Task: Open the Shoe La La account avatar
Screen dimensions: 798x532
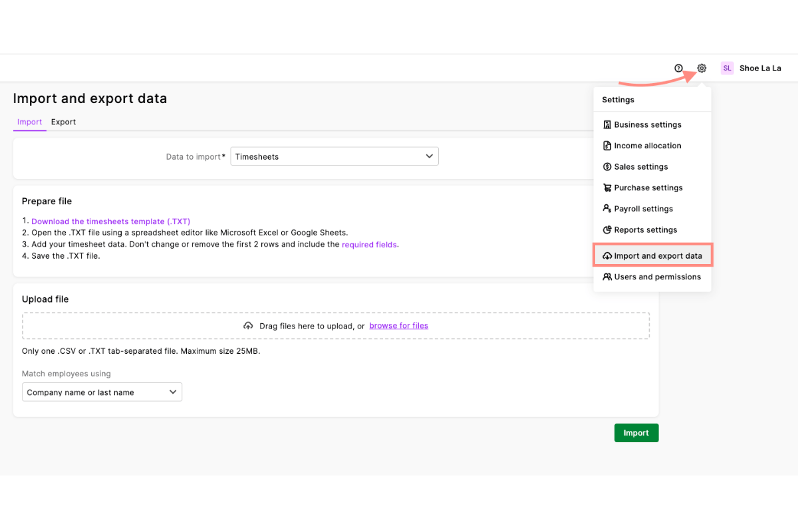Action: (x=727, y=68)
